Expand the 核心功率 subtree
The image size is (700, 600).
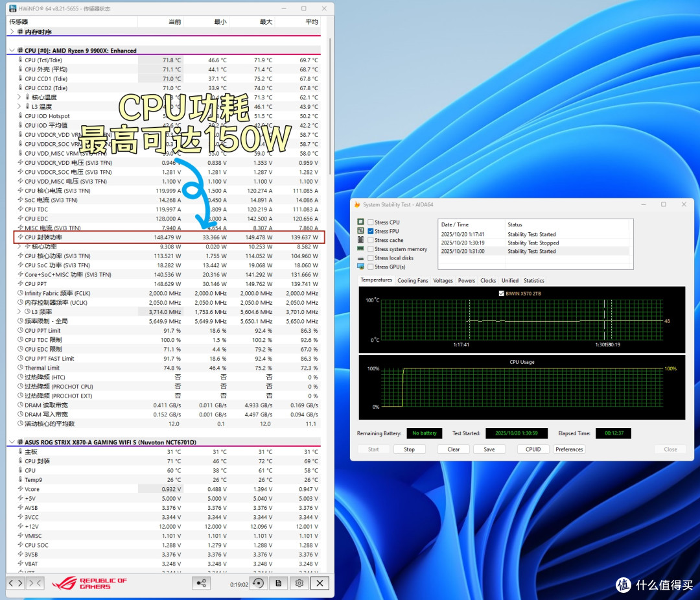coord(19,246)
